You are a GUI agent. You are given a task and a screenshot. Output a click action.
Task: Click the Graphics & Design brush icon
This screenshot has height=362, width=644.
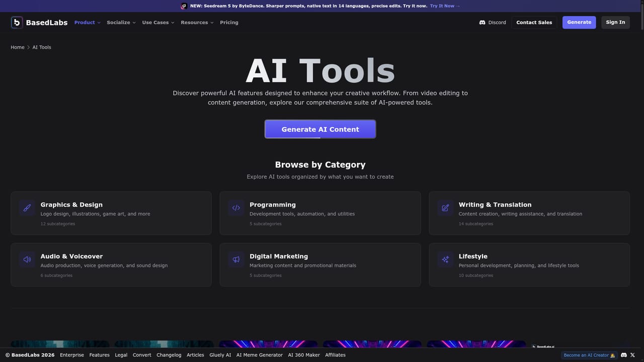[27, 208]
